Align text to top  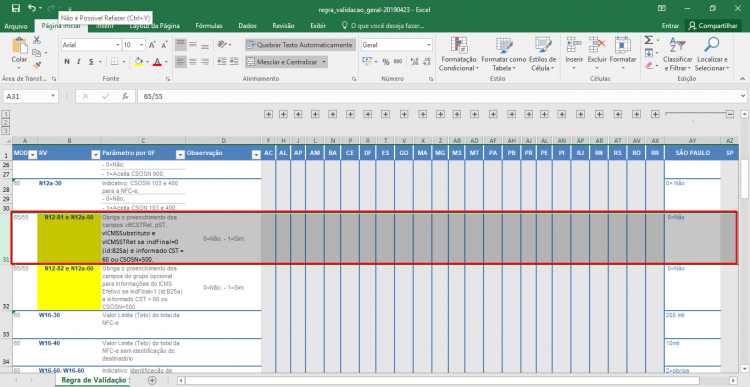[180, 45]
